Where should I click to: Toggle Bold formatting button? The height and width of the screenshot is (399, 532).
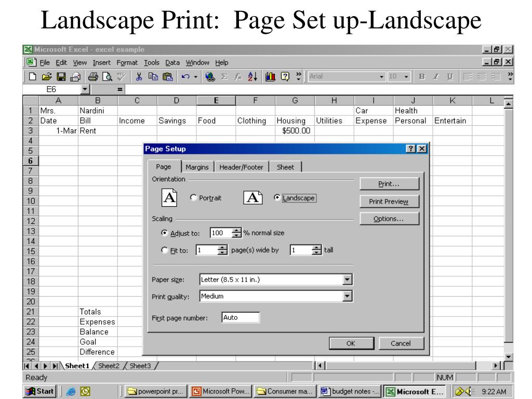click(422, 77)
